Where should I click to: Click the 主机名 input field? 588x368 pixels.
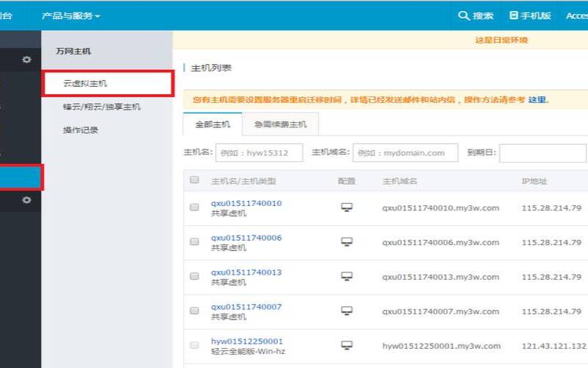(259, 153)
